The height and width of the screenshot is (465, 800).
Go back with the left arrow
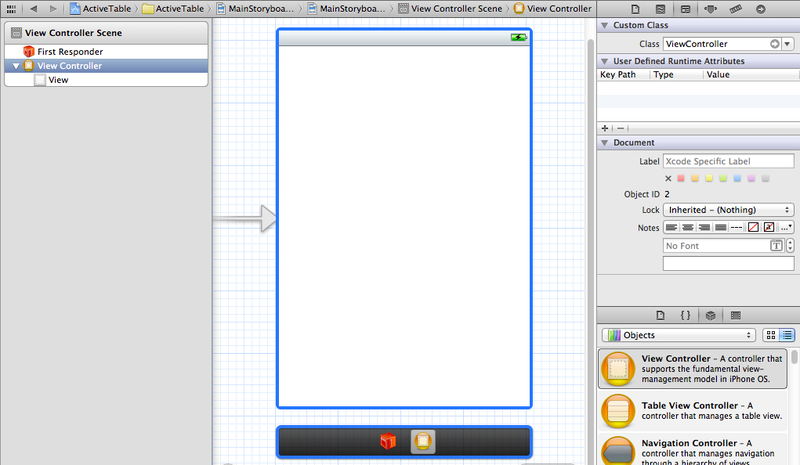(34, 9)
